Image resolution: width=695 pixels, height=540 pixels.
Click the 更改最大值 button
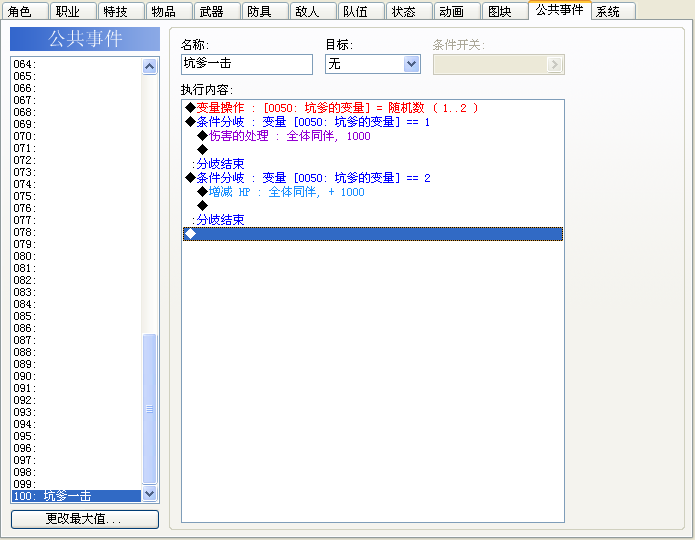pos(85,519)
